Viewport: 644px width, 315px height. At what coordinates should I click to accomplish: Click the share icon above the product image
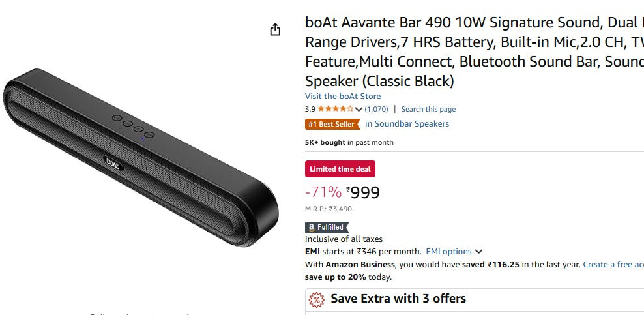click(275, 29)
